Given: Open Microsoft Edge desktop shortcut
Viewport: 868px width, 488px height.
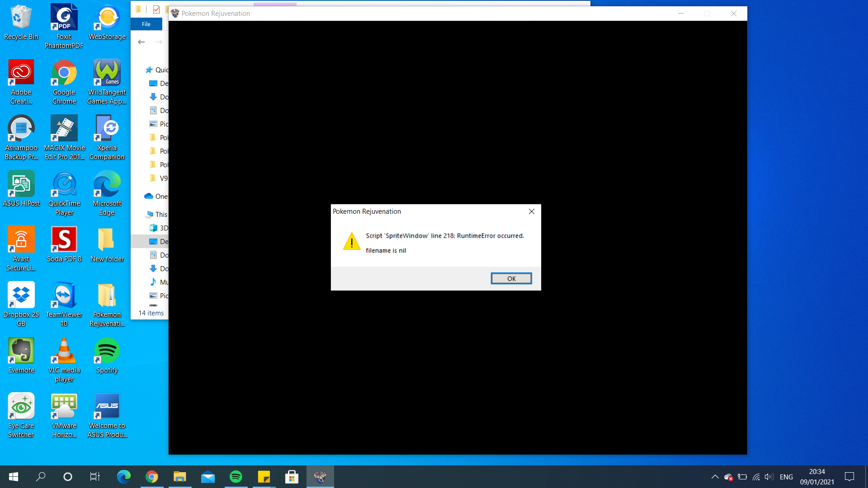Looking at the screenshot, I should 107,193.
